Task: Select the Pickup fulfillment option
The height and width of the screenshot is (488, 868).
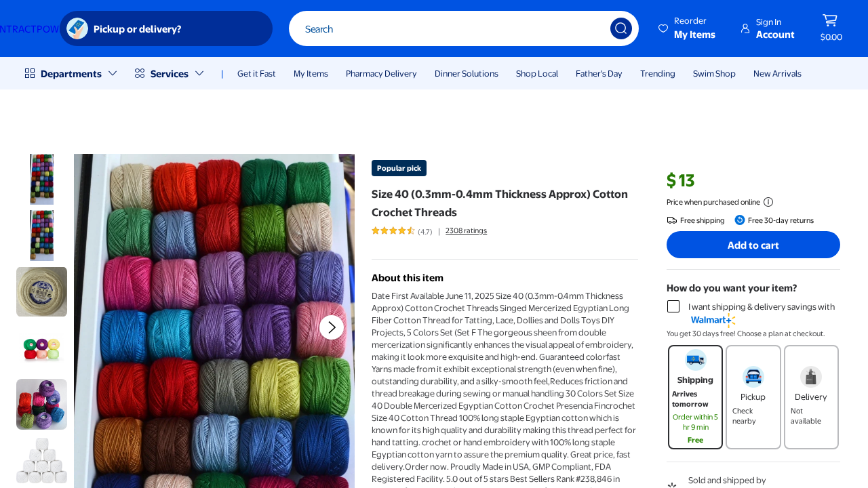Action: (753, 396)
